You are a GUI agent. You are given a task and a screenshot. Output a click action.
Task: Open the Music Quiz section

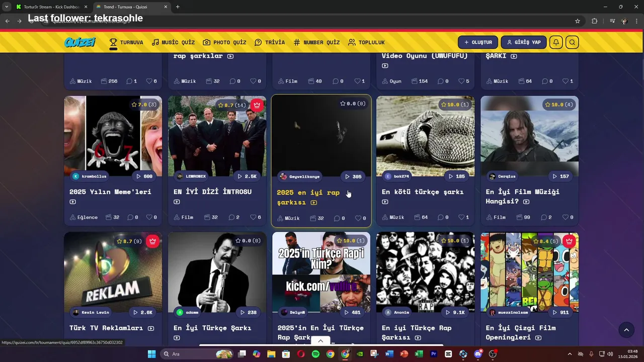[x=173, y=42]
